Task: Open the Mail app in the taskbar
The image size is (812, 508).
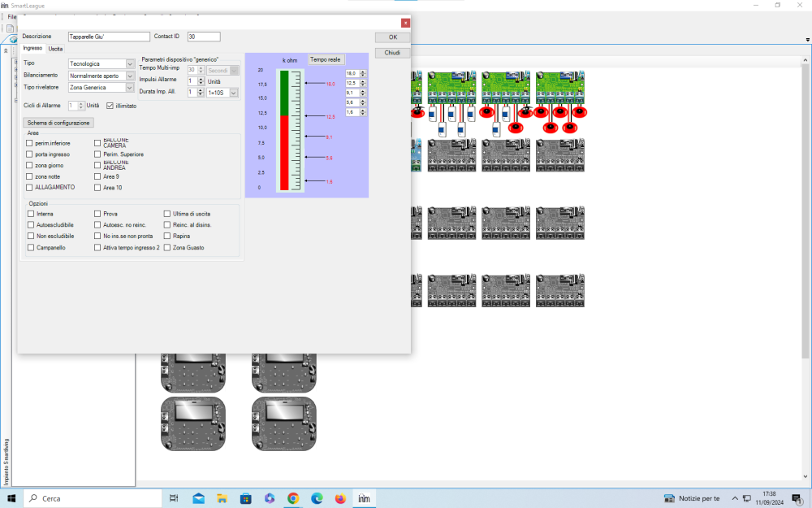Action: (x=199, y=498)
